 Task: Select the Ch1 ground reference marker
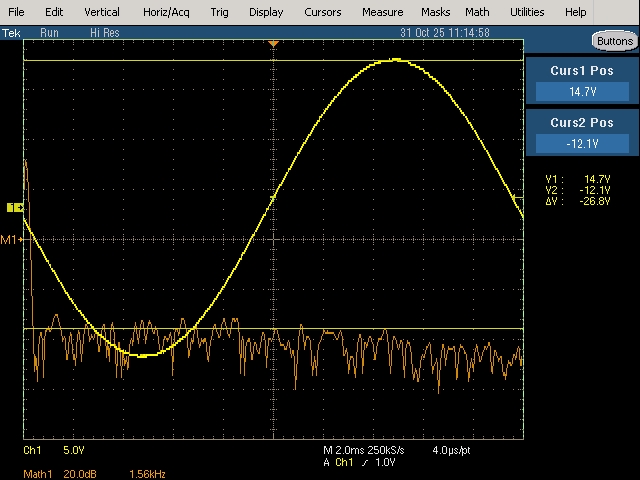15,208
